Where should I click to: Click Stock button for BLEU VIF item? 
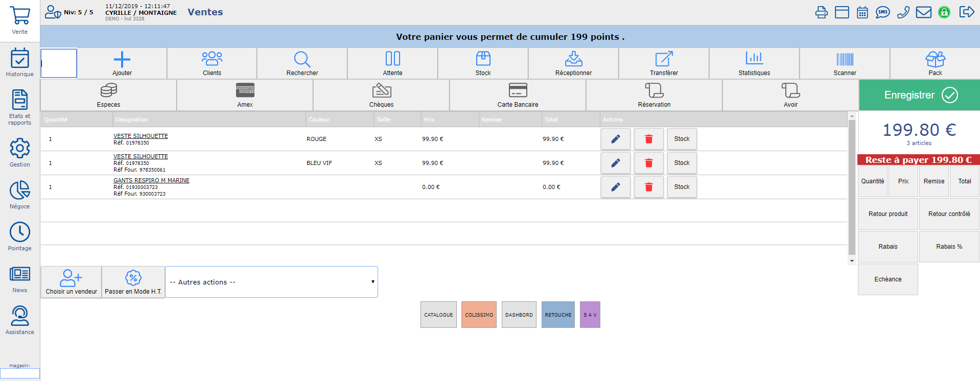click(682, 163)
